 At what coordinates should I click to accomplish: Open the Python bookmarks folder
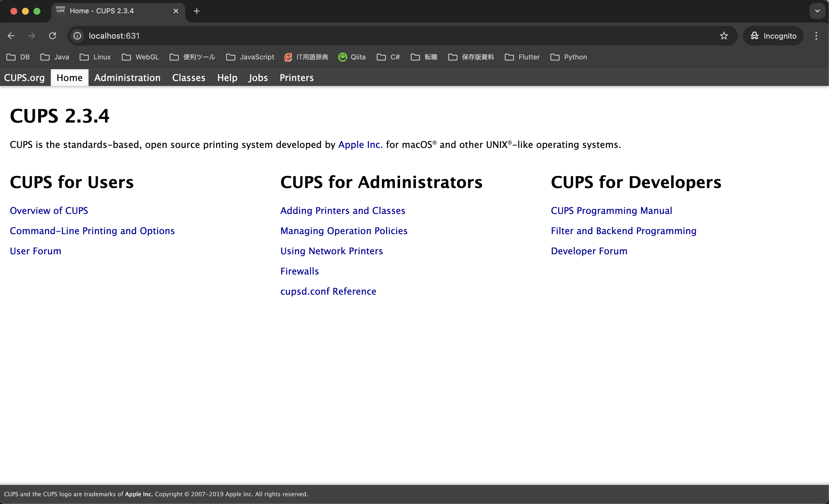(569, 57)
